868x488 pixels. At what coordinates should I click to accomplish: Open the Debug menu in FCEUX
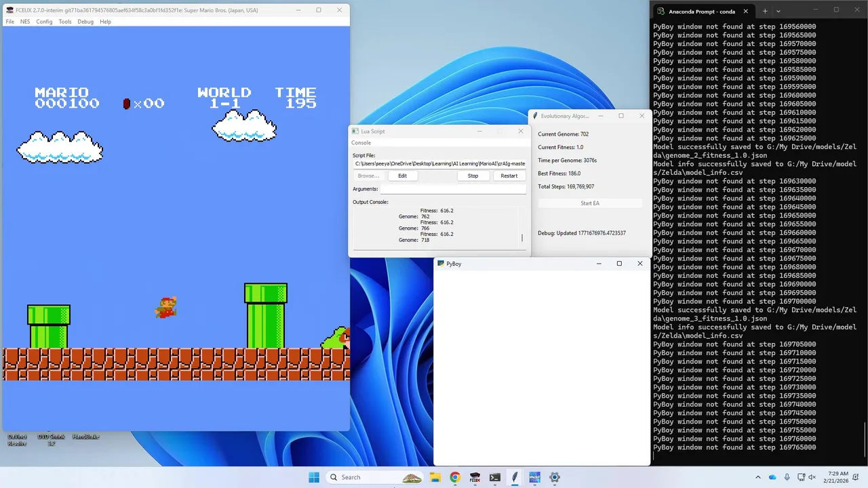click(85, 22)
